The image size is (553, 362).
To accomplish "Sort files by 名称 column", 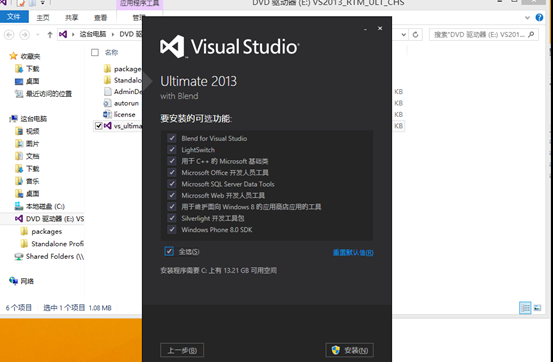I will pos(111,53).
